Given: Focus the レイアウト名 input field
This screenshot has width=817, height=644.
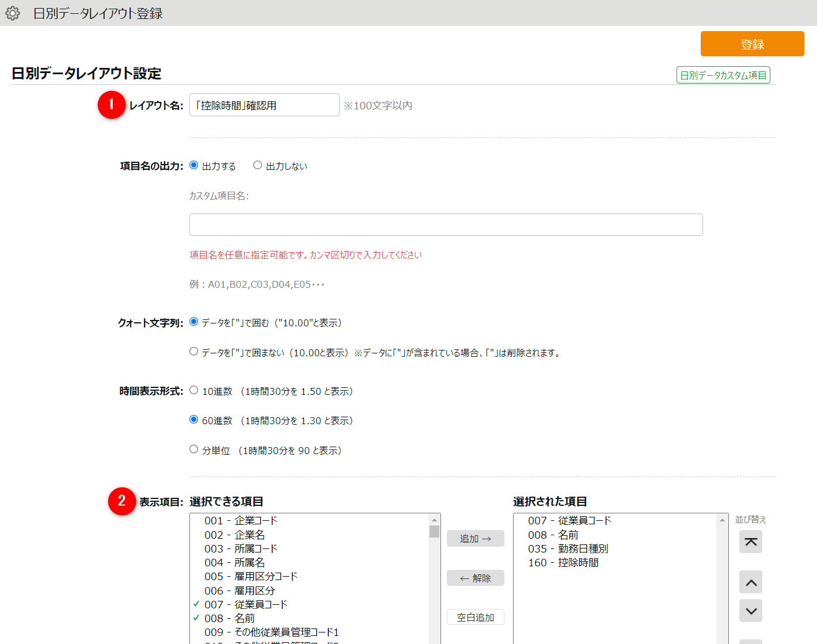Looking at the screenshot, I should point(264,105).
